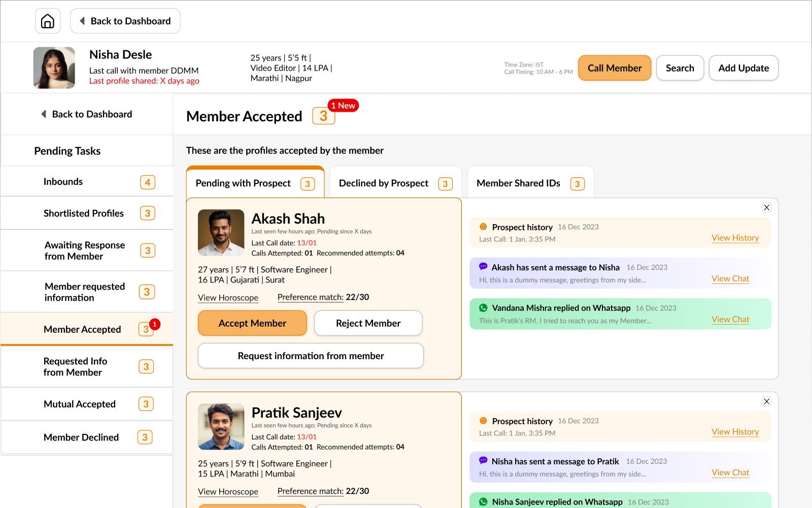The image size is (812, 508).
Task: Click Pending with Prospect count badge
Action: tap(308, 184)
